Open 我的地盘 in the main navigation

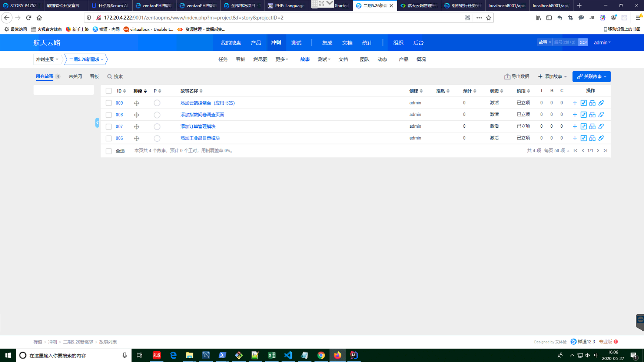point(231,43)
